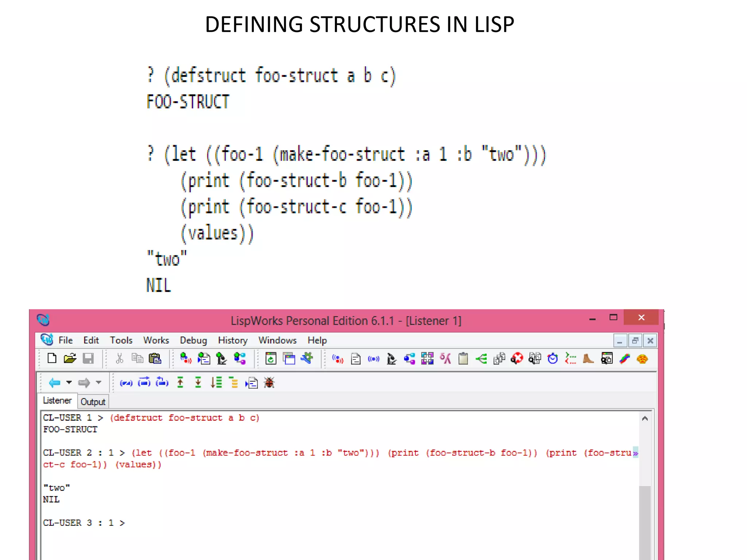Screen dimensions: 747x560
Task: Click the Save floppy disk icon
Action: [x=88, y=359]
